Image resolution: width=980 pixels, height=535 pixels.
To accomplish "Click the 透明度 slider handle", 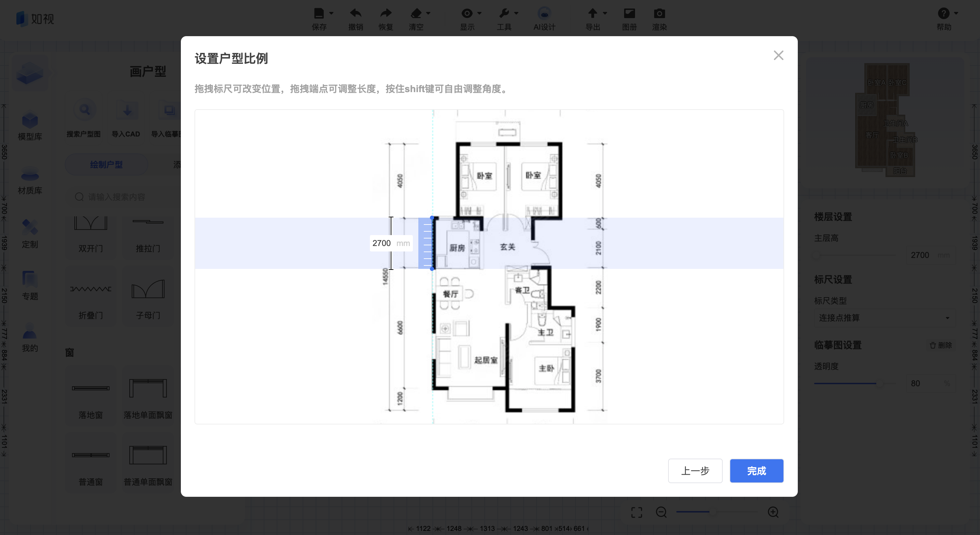I will pyautogui.click(x=879, y=384).
